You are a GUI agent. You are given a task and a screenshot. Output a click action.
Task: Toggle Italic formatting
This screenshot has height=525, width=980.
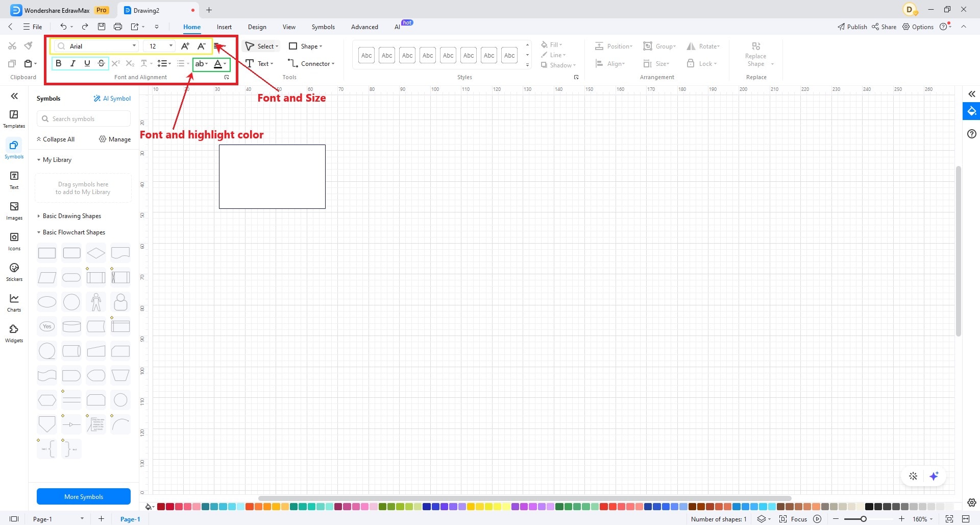pos(73,63)
